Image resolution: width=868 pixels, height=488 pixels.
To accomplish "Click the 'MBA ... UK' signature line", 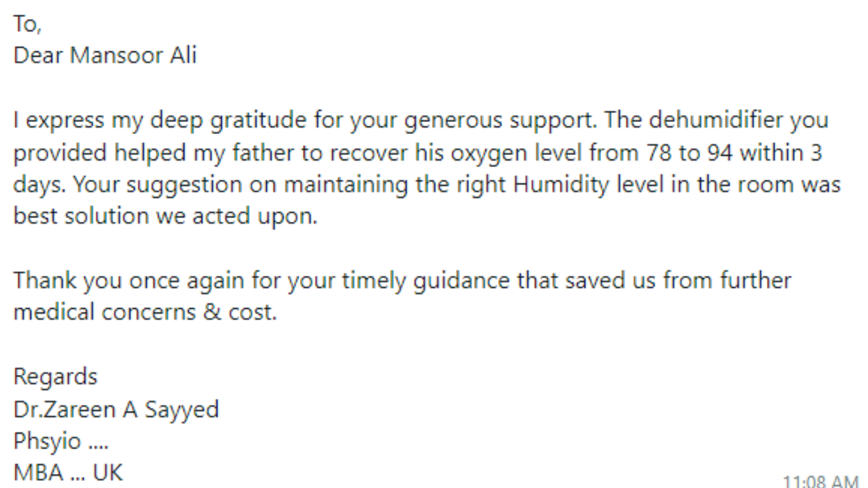I will (68, 473).
